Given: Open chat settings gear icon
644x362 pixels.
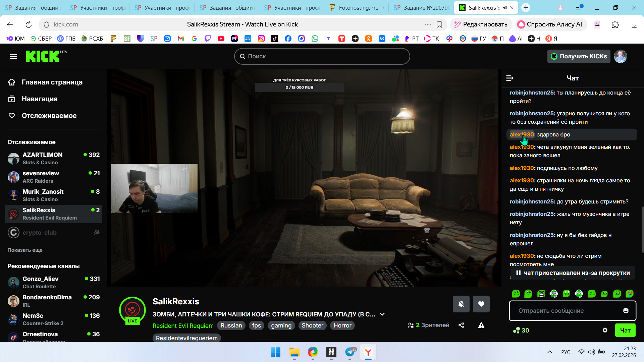Looking at the screenshot, I should (x=605, y=330).
